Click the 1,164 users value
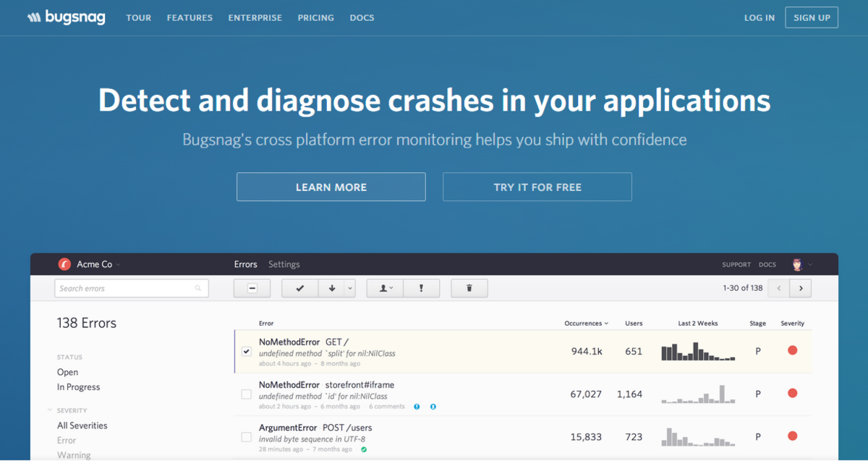The width and height of the screenshot is (868, 461). pyautogui.click(x=630, y=394)
